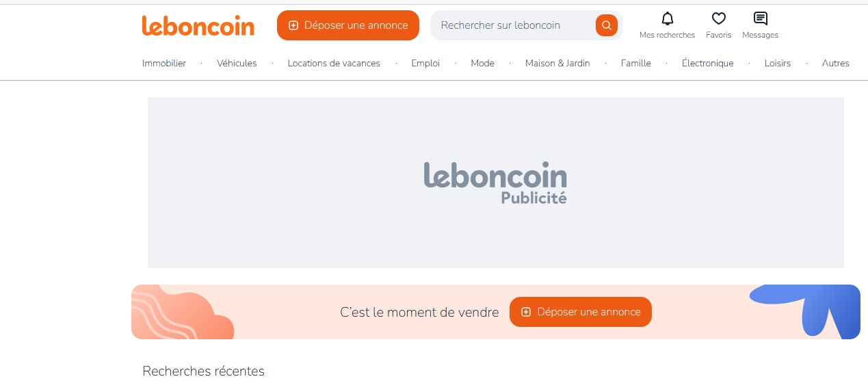Click the leboncoin Publicité ad banner
This screenshot has height=381, width=868.
point(496,183)
